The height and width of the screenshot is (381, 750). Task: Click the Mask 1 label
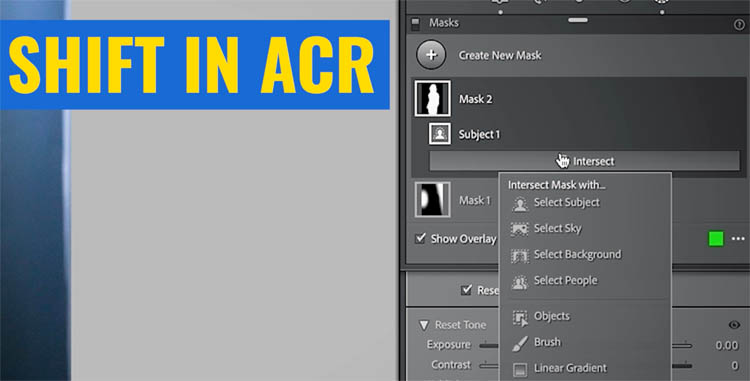point(475,200)
